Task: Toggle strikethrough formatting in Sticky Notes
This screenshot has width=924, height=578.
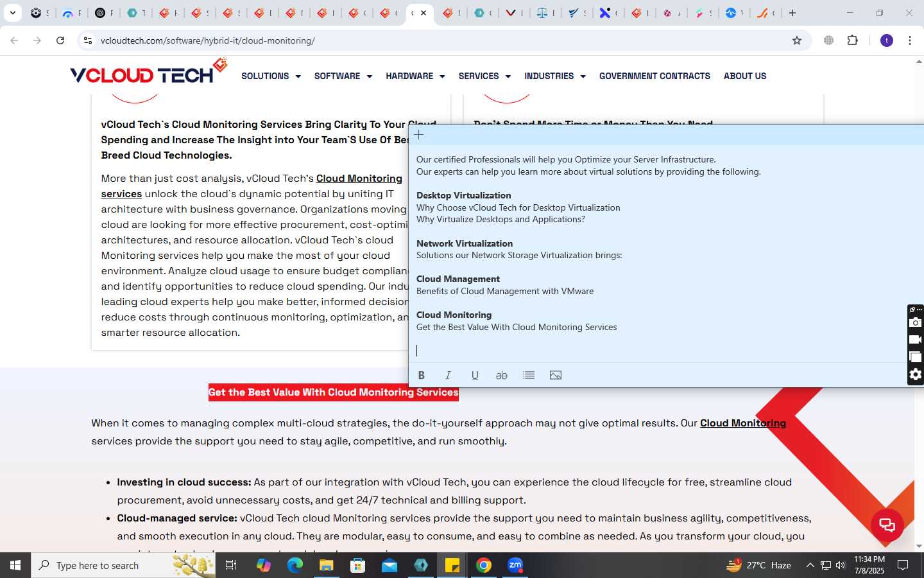Action: 502,375
